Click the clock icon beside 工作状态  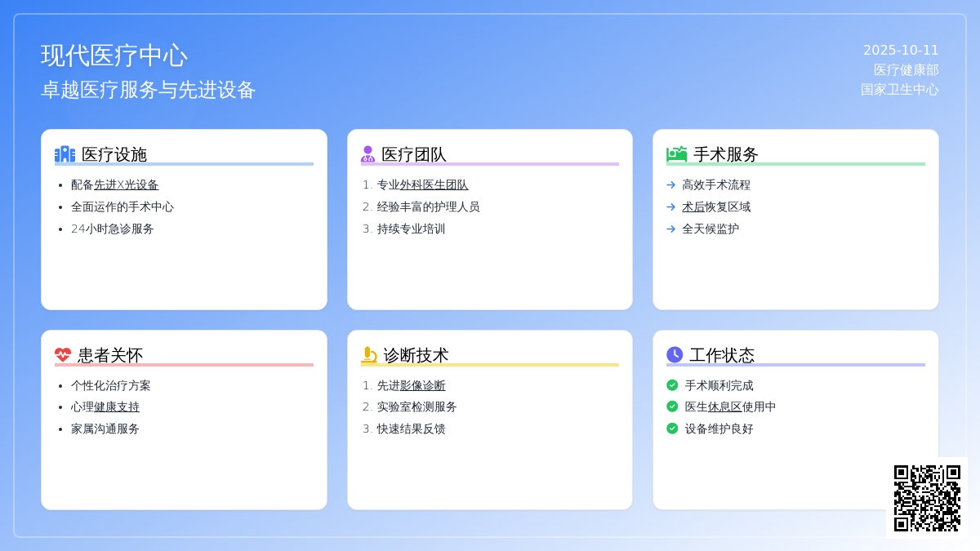(675, 355)
